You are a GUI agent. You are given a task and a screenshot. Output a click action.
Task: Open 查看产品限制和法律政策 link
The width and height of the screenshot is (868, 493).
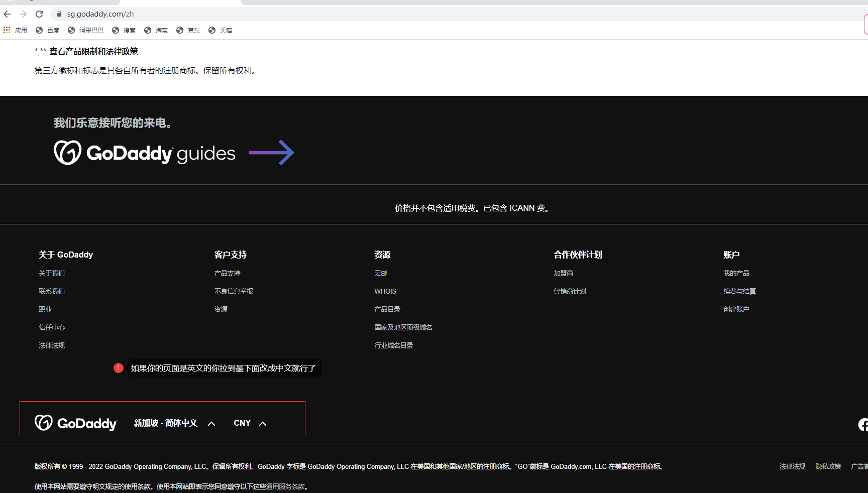(x=93, y=51)
